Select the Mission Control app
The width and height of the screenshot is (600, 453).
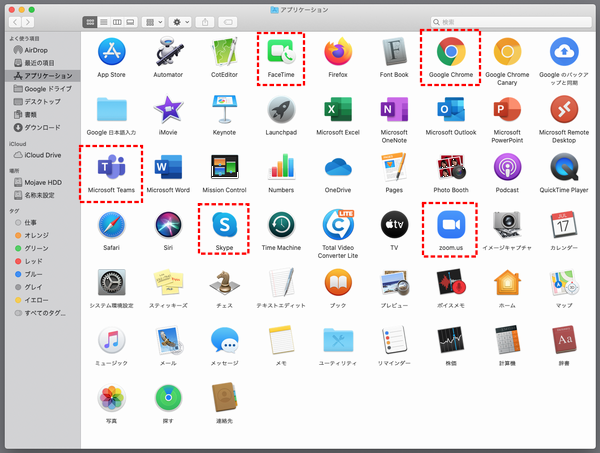coord(225,167)
